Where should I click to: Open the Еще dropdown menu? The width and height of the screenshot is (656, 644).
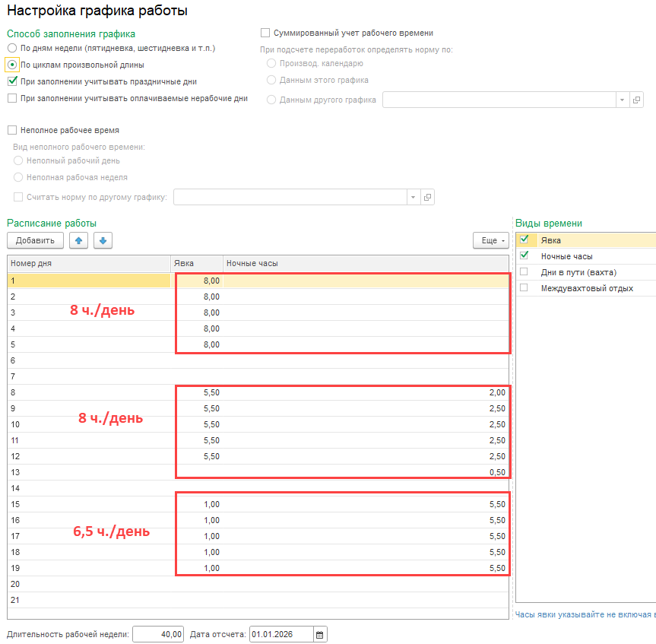pyautogui.click(x=490, y=240)
